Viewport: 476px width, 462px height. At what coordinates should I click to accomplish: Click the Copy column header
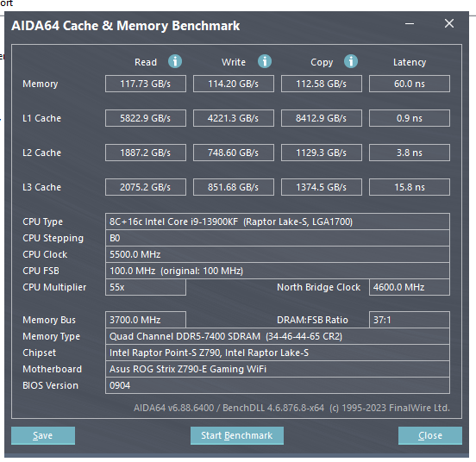pyautogui.click(x=322, y=62)
